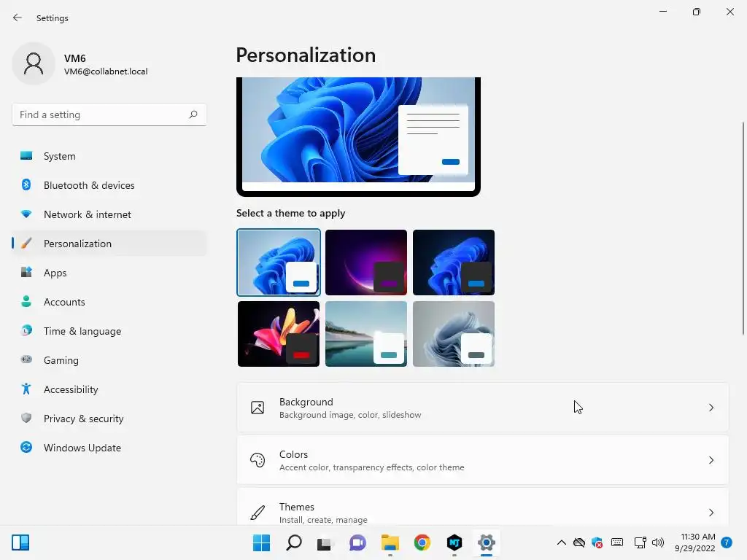Click the Accessibility figure icon in sidebar
The image size is (747, 560).
(x=26, y=389)
